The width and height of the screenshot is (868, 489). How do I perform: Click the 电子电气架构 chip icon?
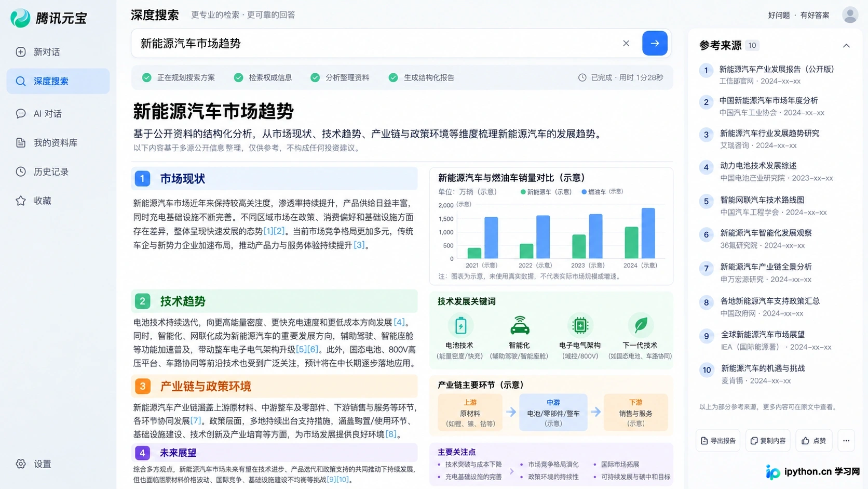click(580, 326)
